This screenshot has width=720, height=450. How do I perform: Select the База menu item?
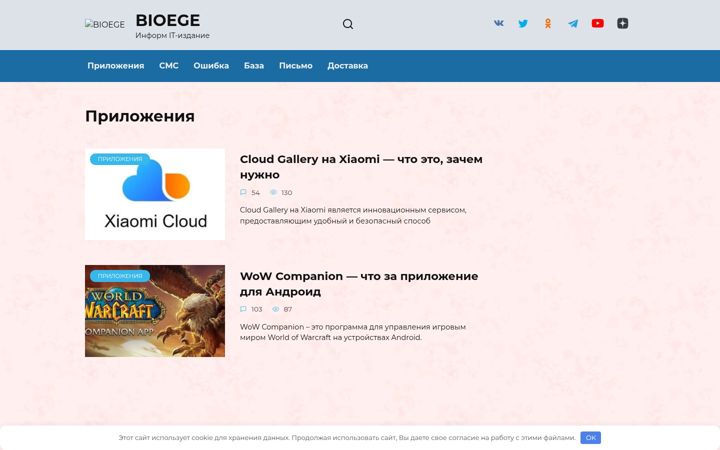click(253, 66)
